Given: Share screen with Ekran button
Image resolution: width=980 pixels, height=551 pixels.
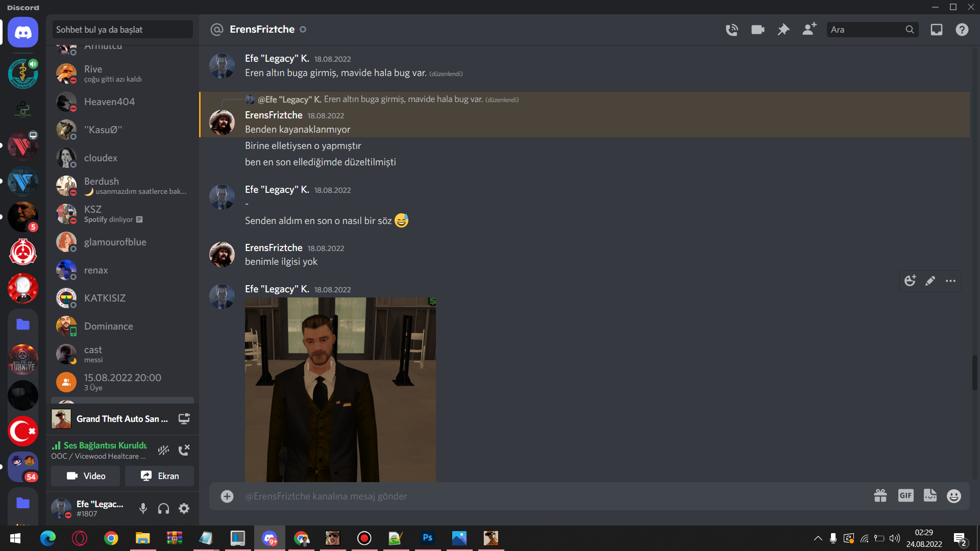Looking at the screenshot, I should [x=159, y=476].
